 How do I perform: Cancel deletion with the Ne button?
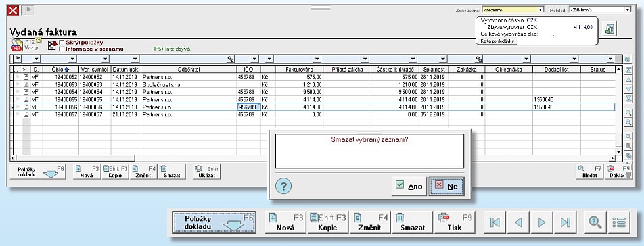(x=446, y=186)
